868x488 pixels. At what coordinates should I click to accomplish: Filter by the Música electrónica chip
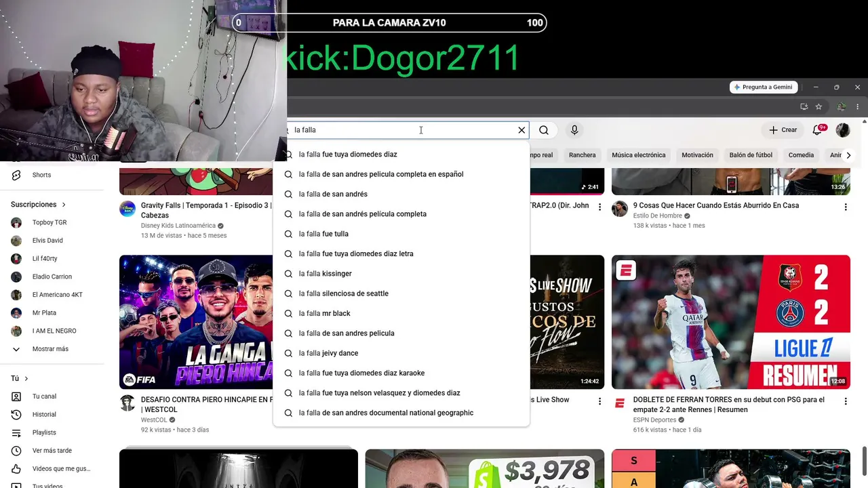[639, 155]
